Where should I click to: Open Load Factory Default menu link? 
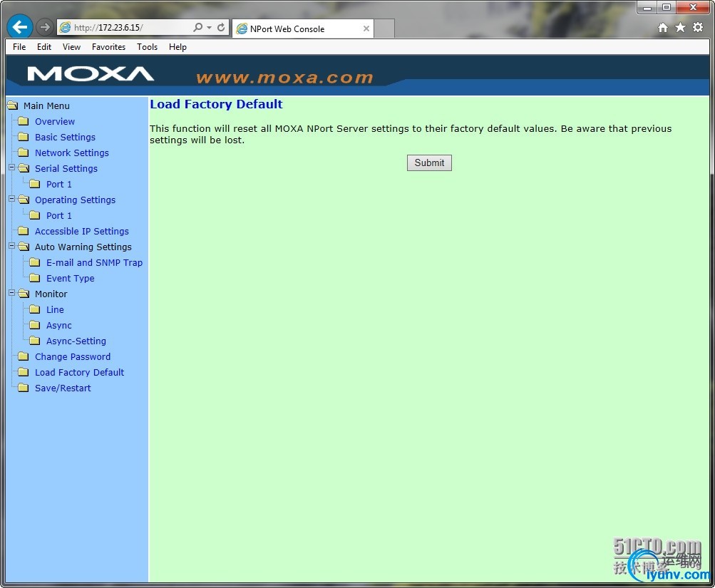coord(79,372)
